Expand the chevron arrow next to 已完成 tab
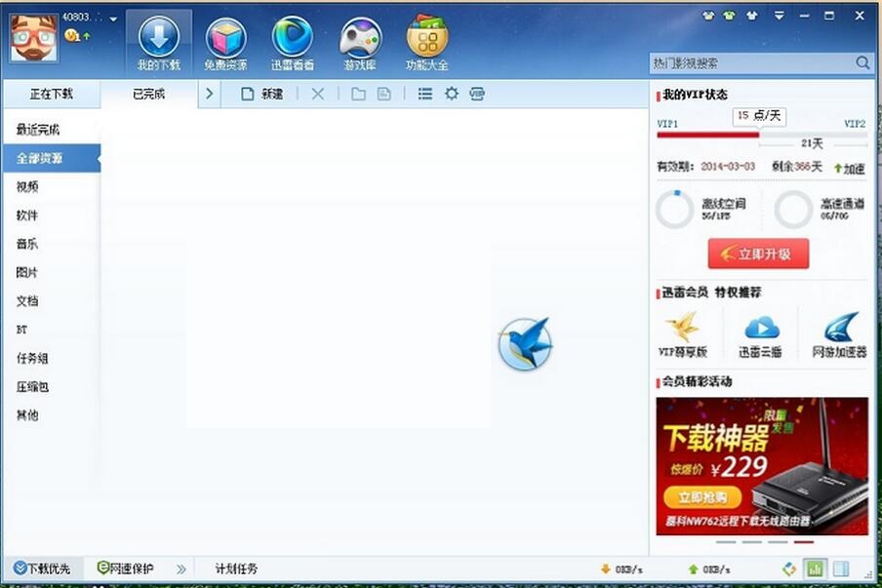Image resolution: width=882 pixels, height=588 pixels. [x=210, y=94]
